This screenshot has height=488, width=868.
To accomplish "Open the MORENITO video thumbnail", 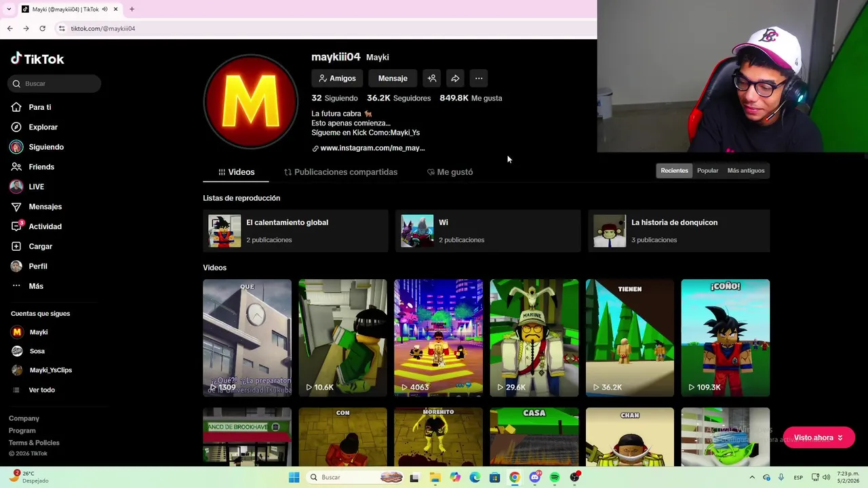I will click(x=438, y=437).
